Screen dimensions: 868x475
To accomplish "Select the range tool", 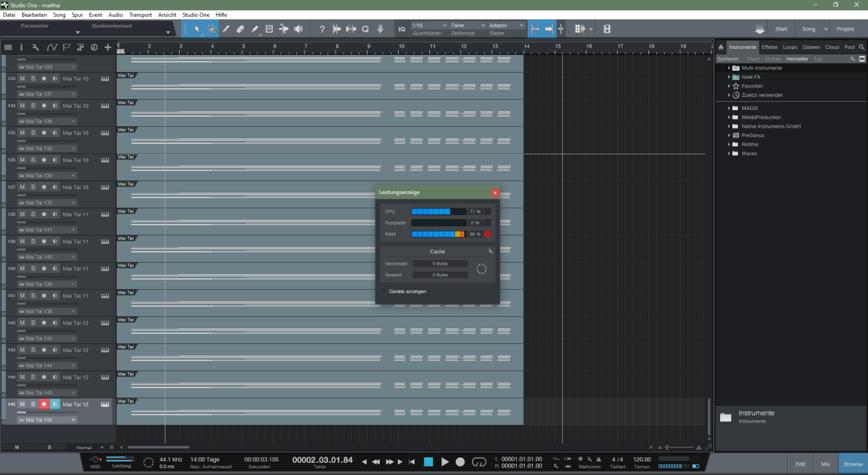I will [211, 29].
